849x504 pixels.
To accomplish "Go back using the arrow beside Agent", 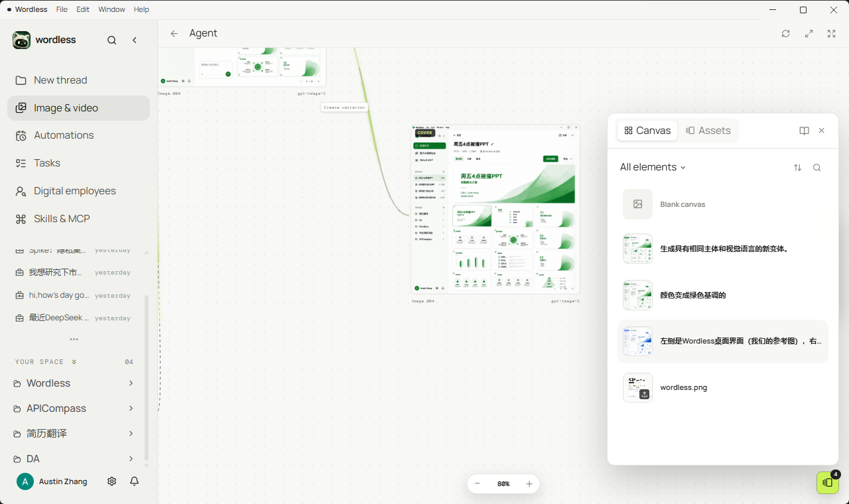I will (x=174, y=34).
